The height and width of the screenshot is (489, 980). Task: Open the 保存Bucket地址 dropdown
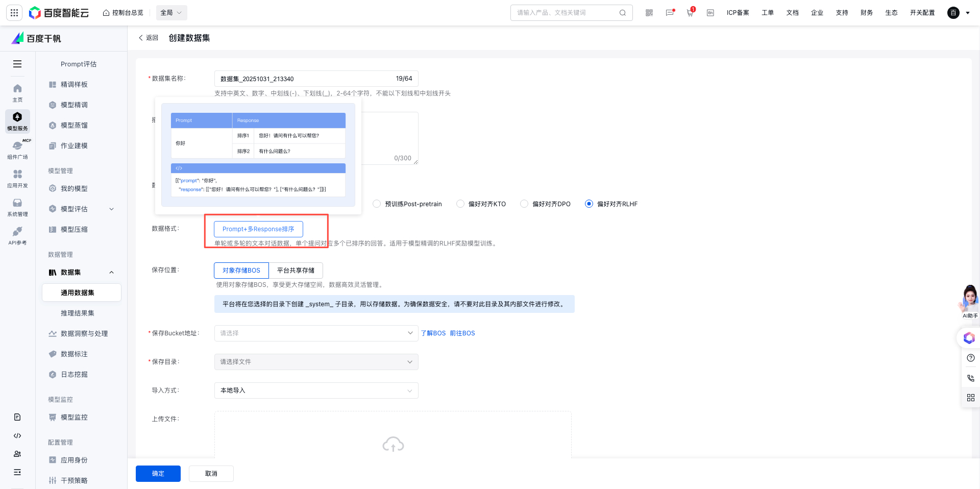click(316, 333)
